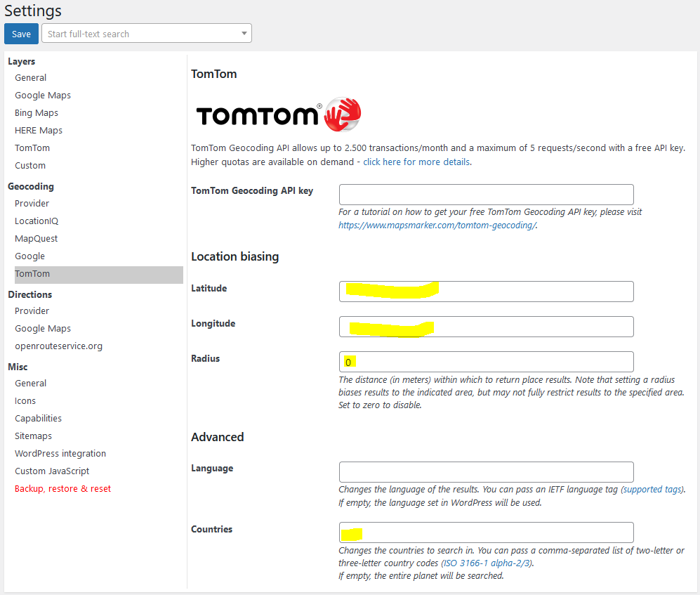Open Google Maps under Directions

click(43, 328)
